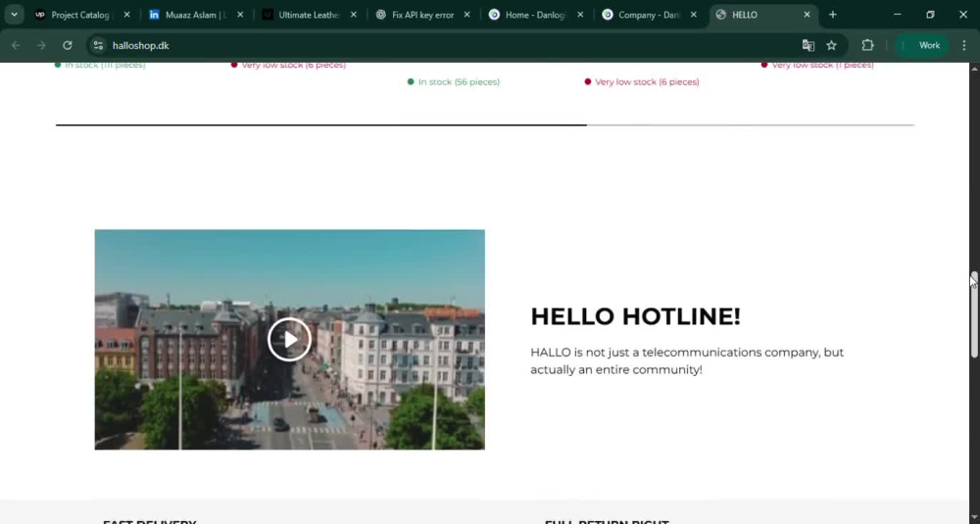
Task: Close the Home - Danlog tab
Action: (x=580, y=15)
